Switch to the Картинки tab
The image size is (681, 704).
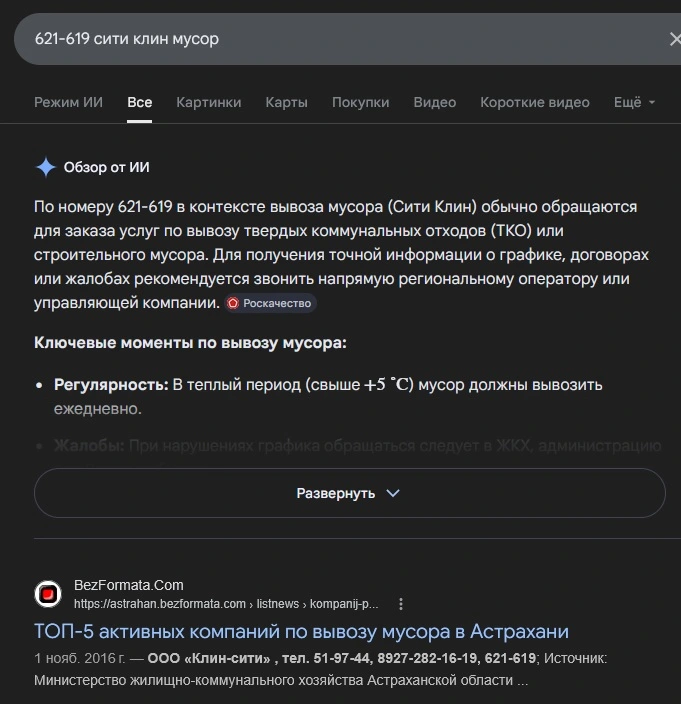[x=209, y=102]
